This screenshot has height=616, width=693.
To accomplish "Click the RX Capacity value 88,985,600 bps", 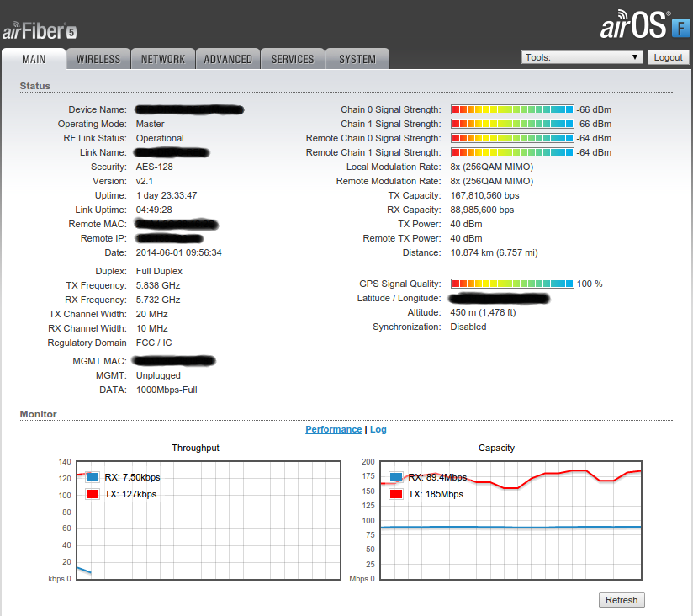I will pyautogui.click(x=482, y=210).
